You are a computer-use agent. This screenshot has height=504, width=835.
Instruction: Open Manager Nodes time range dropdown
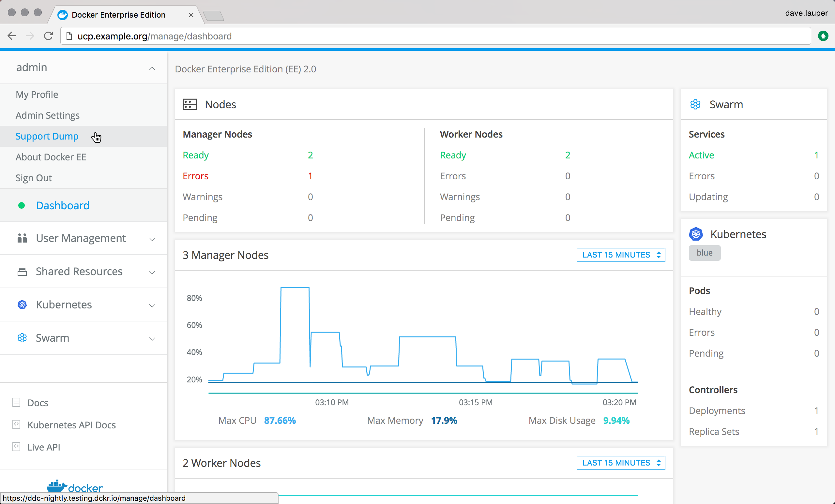pyautogui.click(x=620, y=255)
